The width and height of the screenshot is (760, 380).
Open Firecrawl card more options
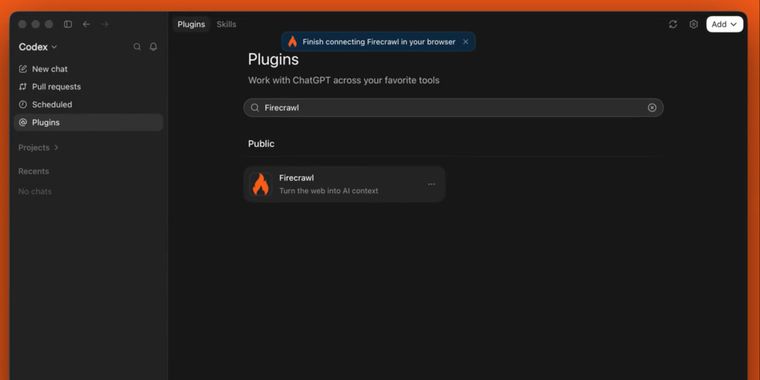(x=431, y=184)
